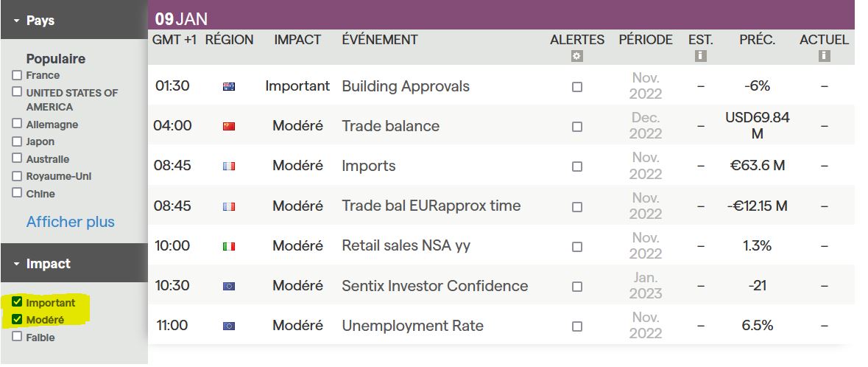Open Afficher plus to show more countries

(x=71, y=222)
